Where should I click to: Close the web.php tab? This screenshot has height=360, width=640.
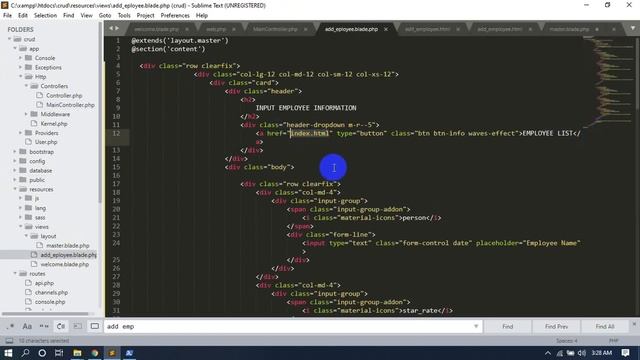pyautogui.click(x=234, y=29)
